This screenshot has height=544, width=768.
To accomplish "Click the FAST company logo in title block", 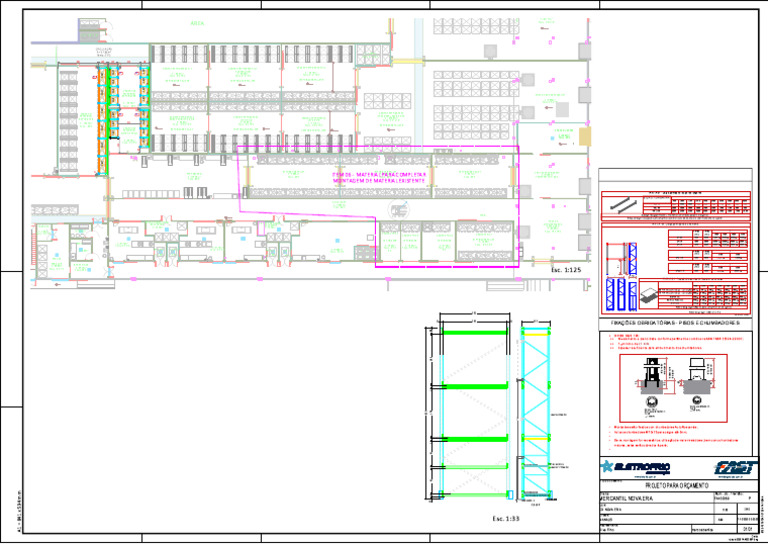I will tap(734, 468).
